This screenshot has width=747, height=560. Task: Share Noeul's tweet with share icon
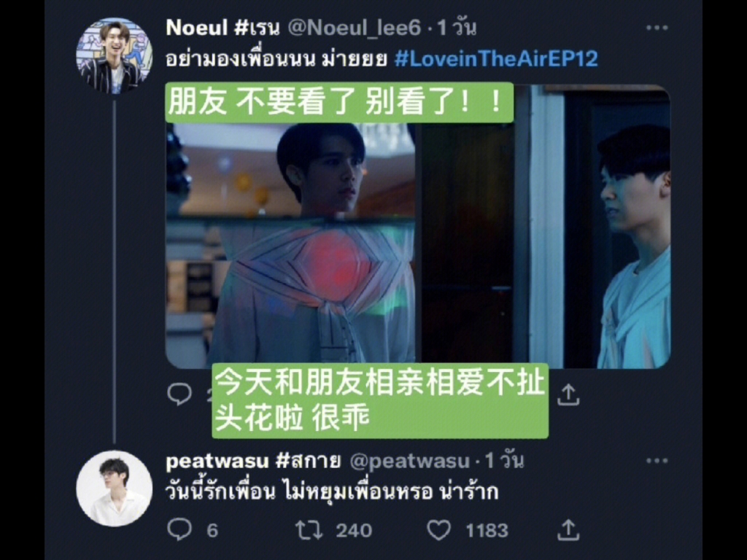[x=568, y=395]
